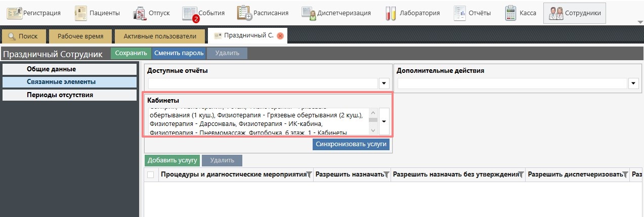Click the Синхронизировать услуги button
Screen dimensions: 644x217
pyautogui.click(x=351, y=144)
